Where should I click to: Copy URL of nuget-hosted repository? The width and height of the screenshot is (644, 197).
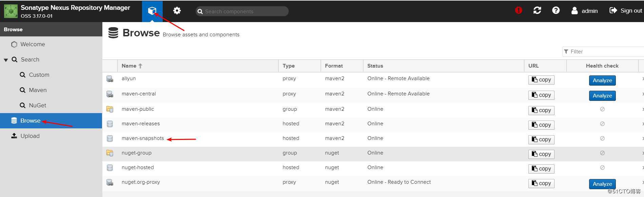coord(541,169)
